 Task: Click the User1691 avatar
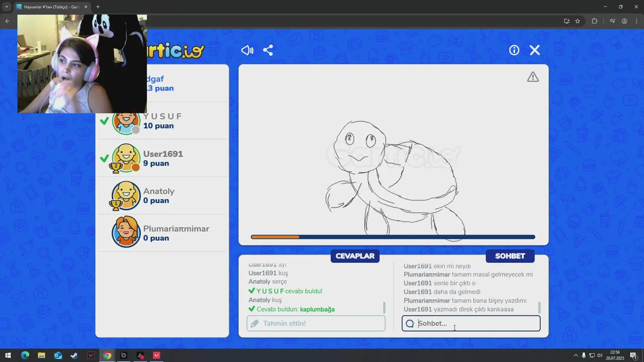click(x=126, y=158)
